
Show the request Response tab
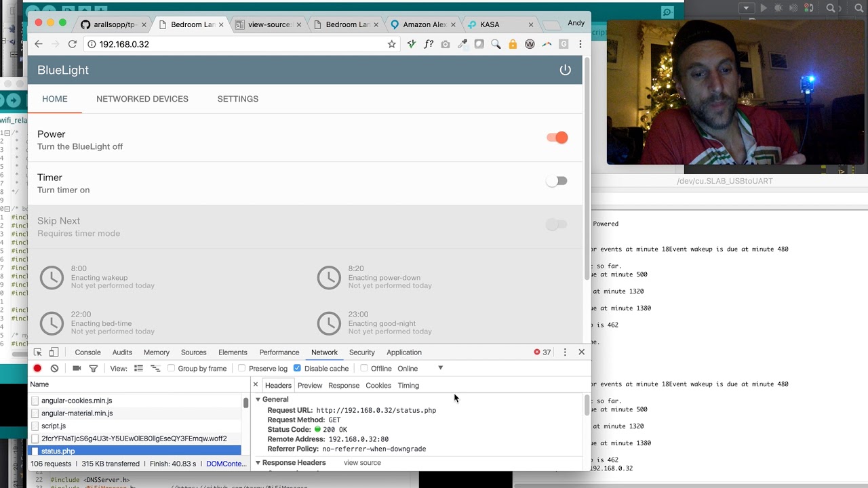coord(344,386)
